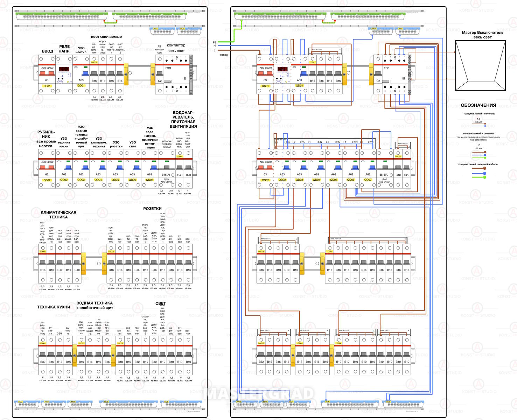Click the РОЗЕТКИ heading
This screenshot has height=420, width=517.
152,209
